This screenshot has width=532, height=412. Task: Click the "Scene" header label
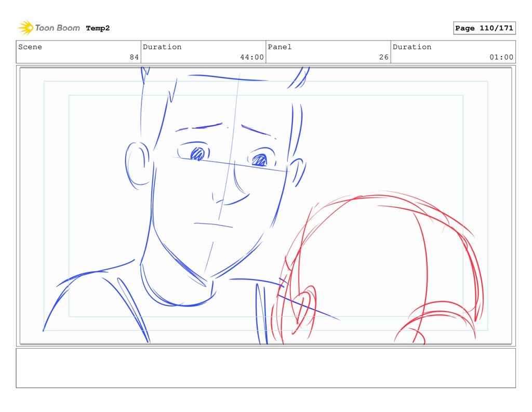pos(30,47)
